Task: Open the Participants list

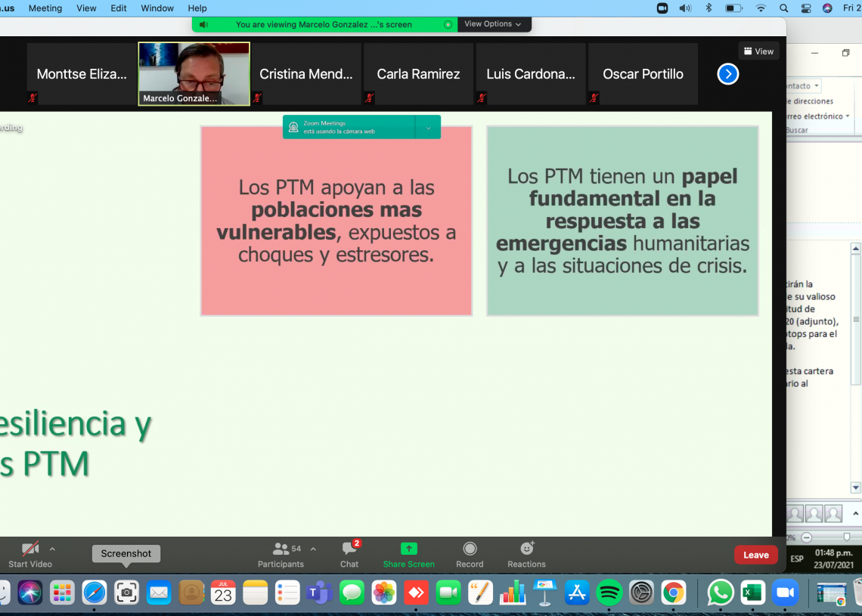Action: tap(281, 554)
